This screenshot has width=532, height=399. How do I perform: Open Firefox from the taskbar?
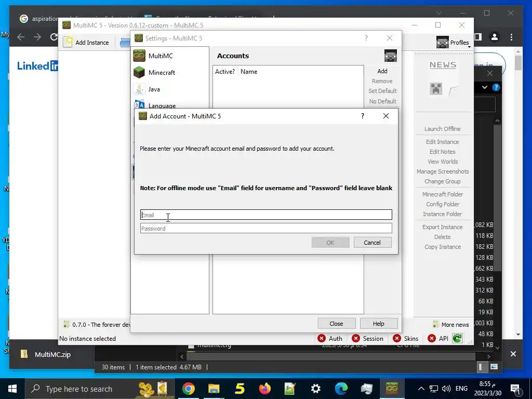[x=264, y=389]
